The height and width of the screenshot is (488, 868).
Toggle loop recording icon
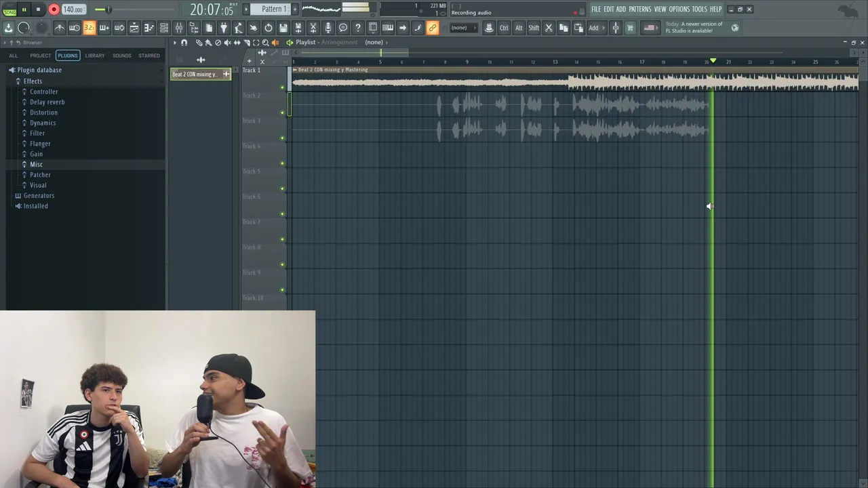[x=119, y=28]
